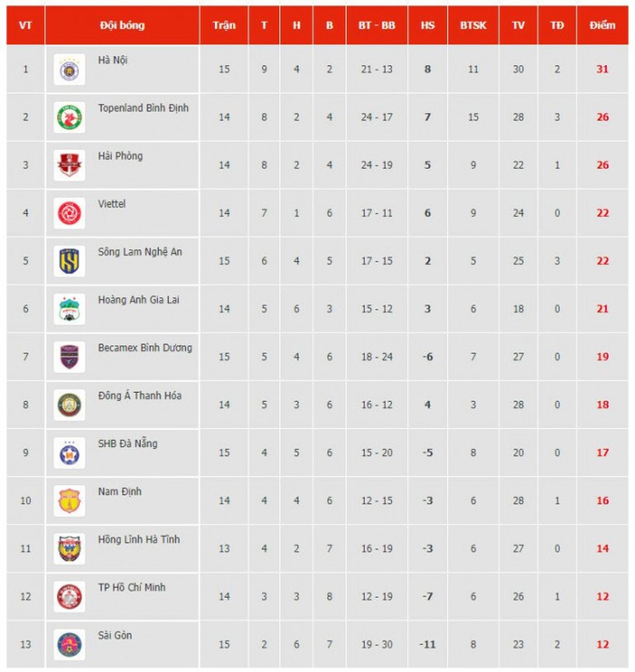Click the Viettel club logo
This screenshot has width=635, height=672.
[69, 214]
